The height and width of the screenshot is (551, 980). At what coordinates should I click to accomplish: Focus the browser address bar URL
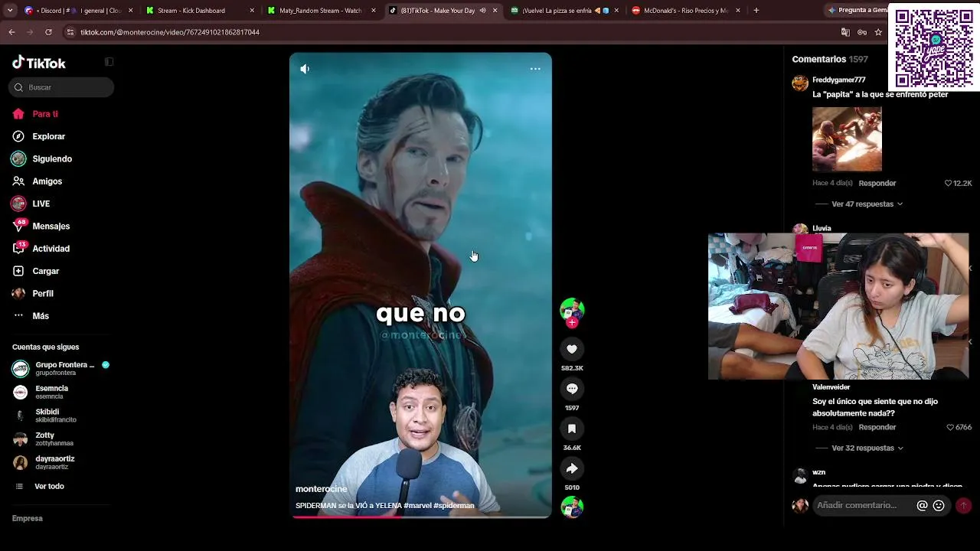(170, 32)
